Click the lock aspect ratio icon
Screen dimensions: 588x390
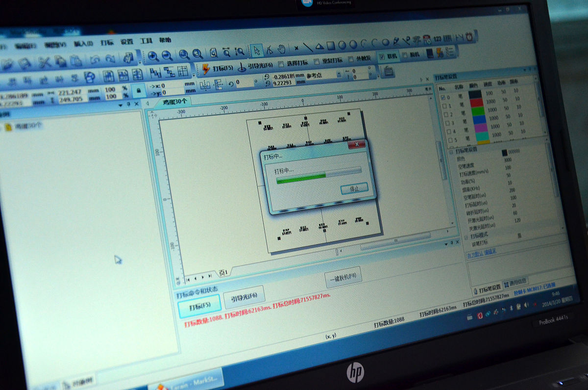point(139,91)
